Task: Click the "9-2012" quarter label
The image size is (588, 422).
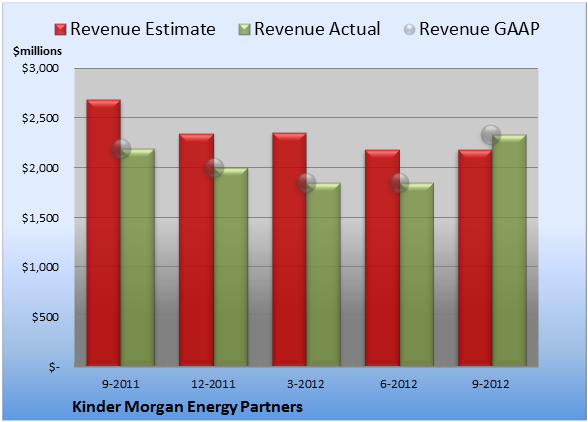Action: [x=491, y=384]
